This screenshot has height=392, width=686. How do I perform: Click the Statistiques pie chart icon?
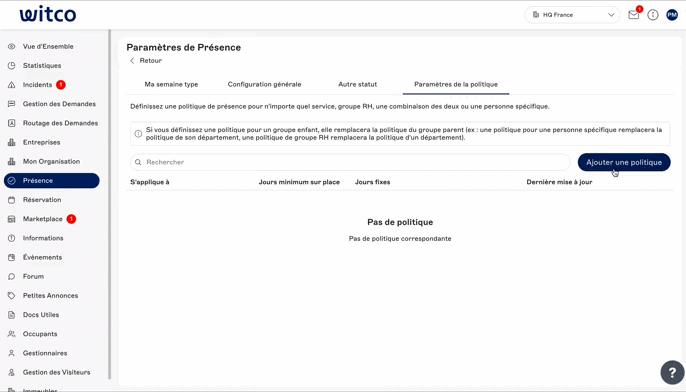(11, 66)
